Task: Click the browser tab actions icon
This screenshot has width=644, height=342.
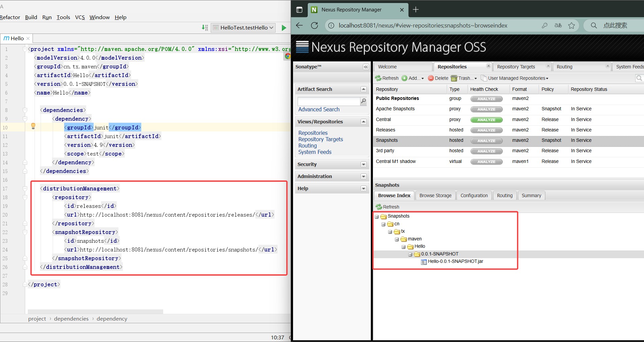Action: (x=299, y=10)
